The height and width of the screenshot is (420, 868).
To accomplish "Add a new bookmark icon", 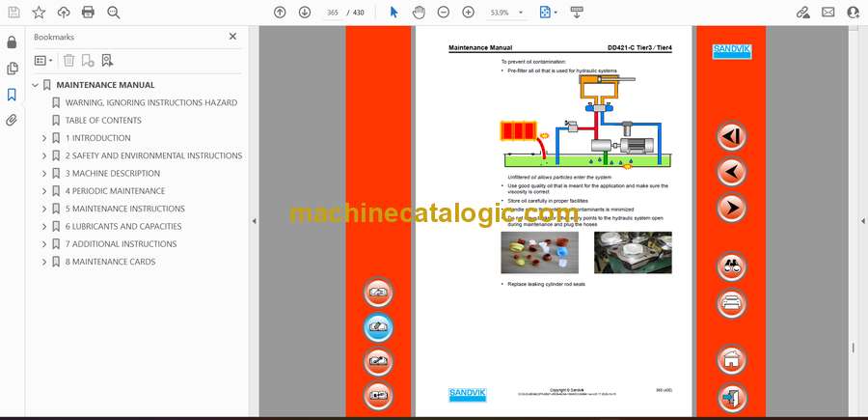I will pos(88,61).
